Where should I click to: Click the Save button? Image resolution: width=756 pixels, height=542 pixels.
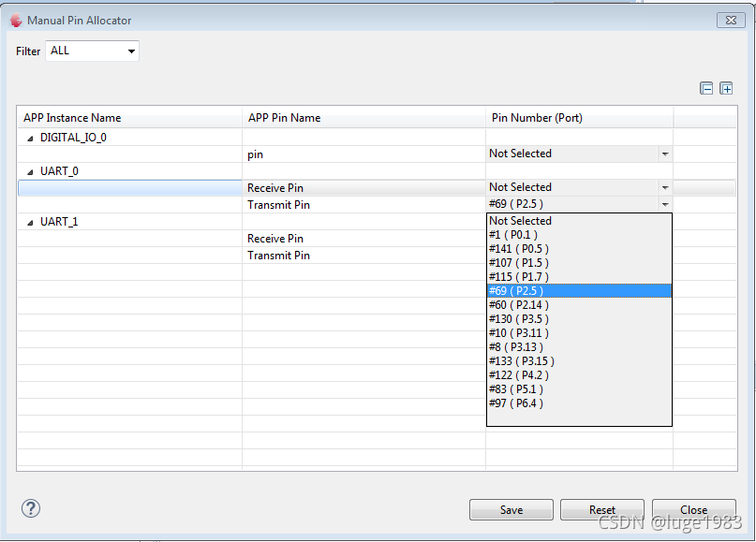511,510
